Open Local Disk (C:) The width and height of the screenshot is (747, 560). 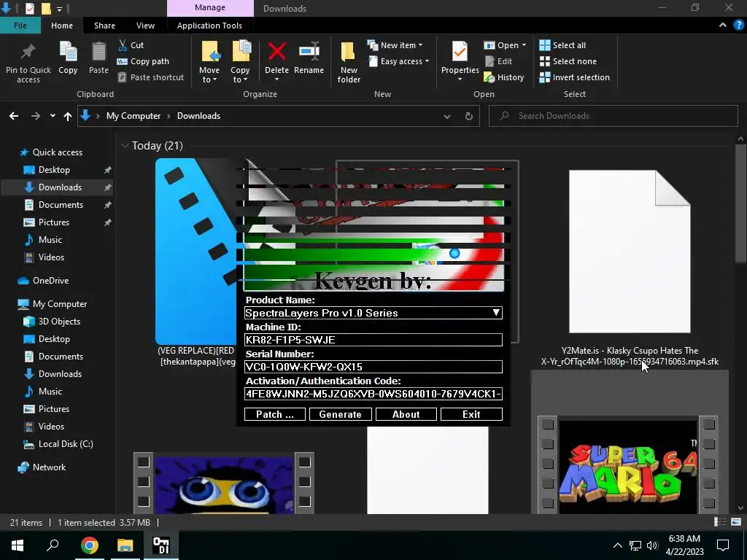(x=65, y=444)
